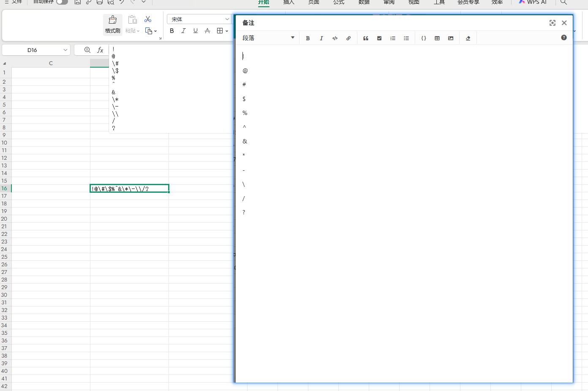Open the 段落 paragraph style dropdown
This screenshot has height=391, width=588.
pyautogui.click(x=268, y=38)
